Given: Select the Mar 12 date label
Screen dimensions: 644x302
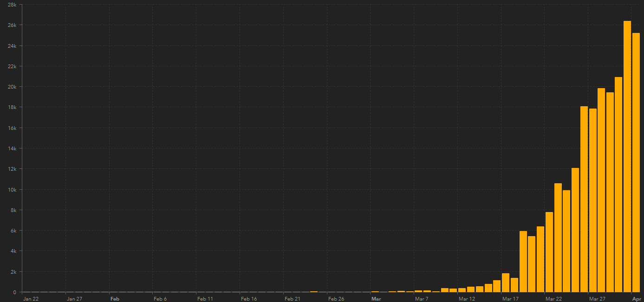Looking at the screenshot, I should [x=467, y=299].
